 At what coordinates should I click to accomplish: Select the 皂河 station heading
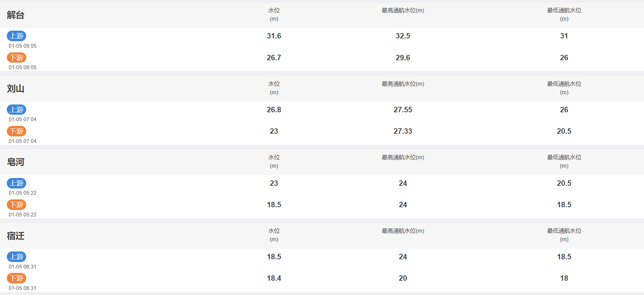click(x=16, y=162)
